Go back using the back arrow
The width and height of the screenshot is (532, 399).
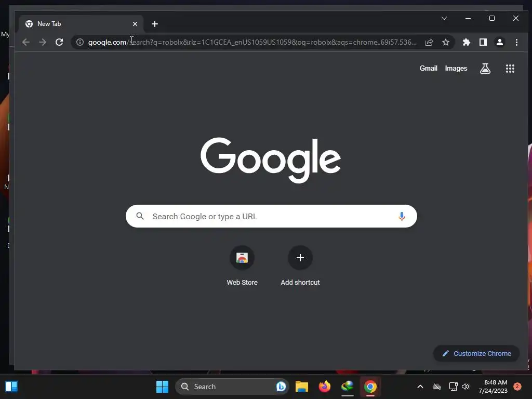26,42
